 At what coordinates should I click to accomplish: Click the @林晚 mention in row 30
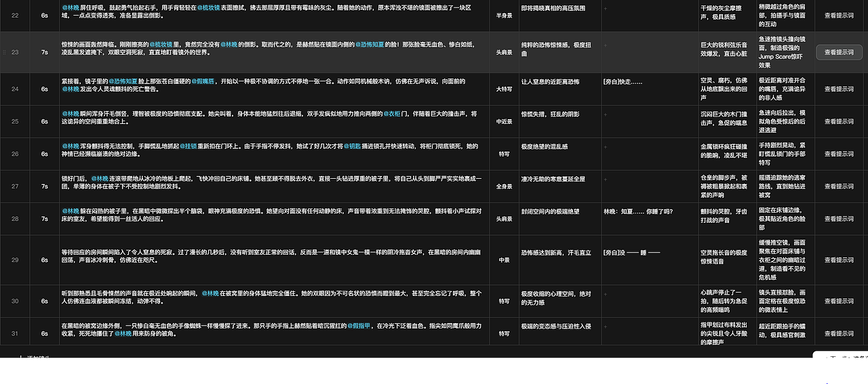(211, 293)
